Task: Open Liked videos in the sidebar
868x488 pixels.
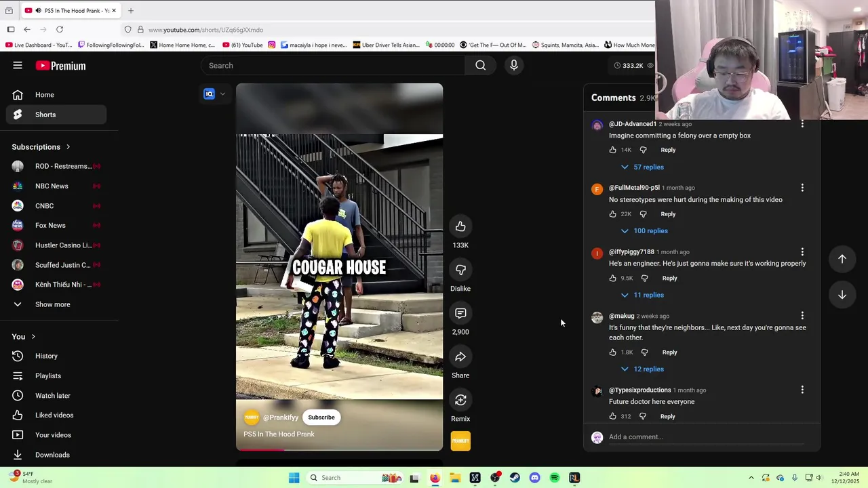Action: point(56,415)
